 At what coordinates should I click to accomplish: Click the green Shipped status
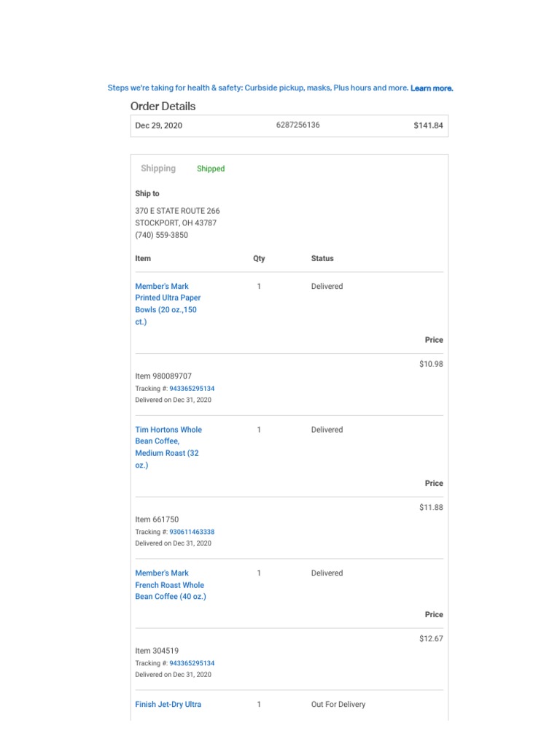click(211, 169)
